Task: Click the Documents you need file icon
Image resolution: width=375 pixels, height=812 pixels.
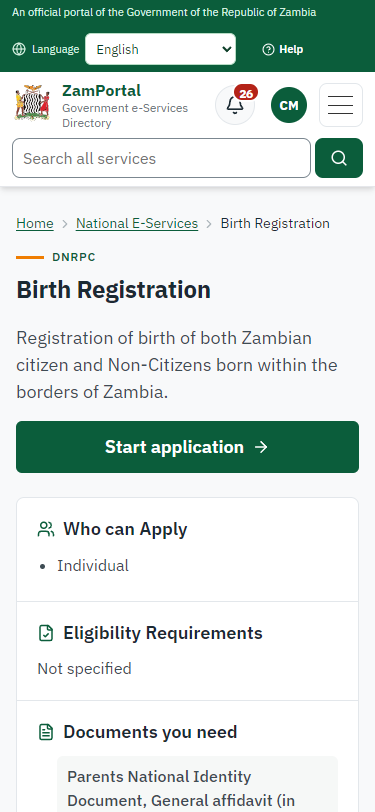Action: click(x=46, y=732)
